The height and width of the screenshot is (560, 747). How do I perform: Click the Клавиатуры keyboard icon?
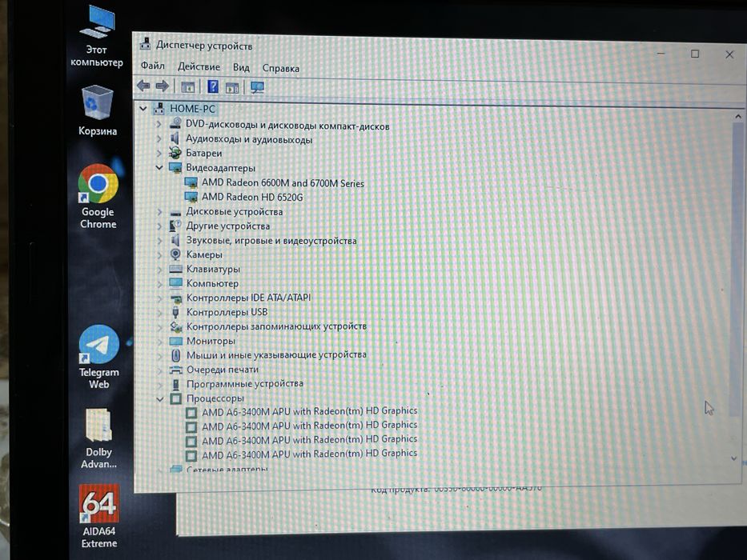[x=176, y=269]
